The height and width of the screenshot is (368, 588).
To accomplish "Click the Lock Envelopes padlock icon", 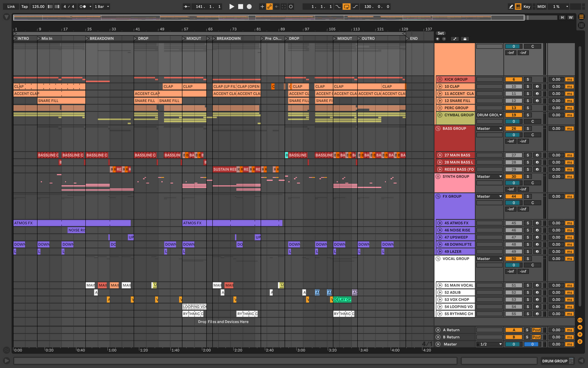I will tap(465, 39).
